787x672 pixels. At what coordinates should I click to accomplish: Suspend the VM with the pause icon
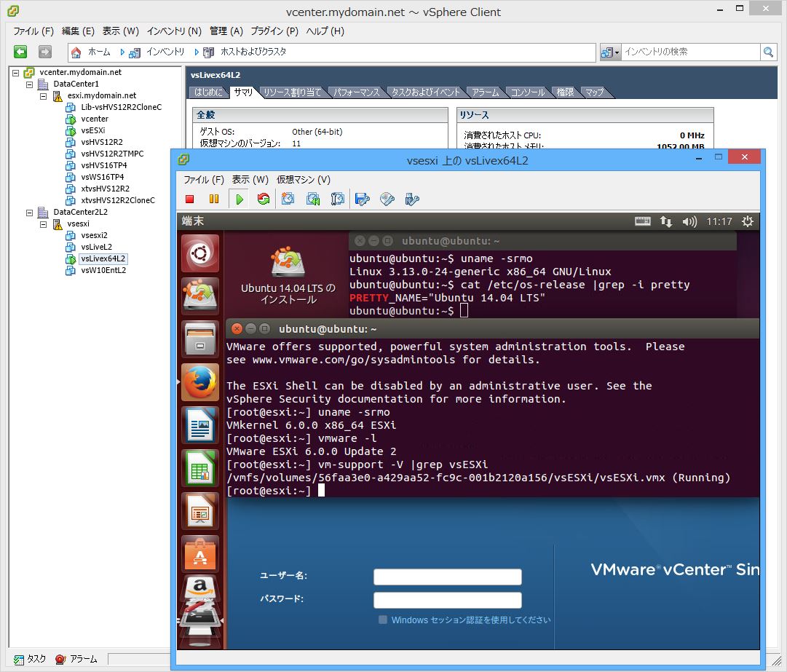coord(214,199)
